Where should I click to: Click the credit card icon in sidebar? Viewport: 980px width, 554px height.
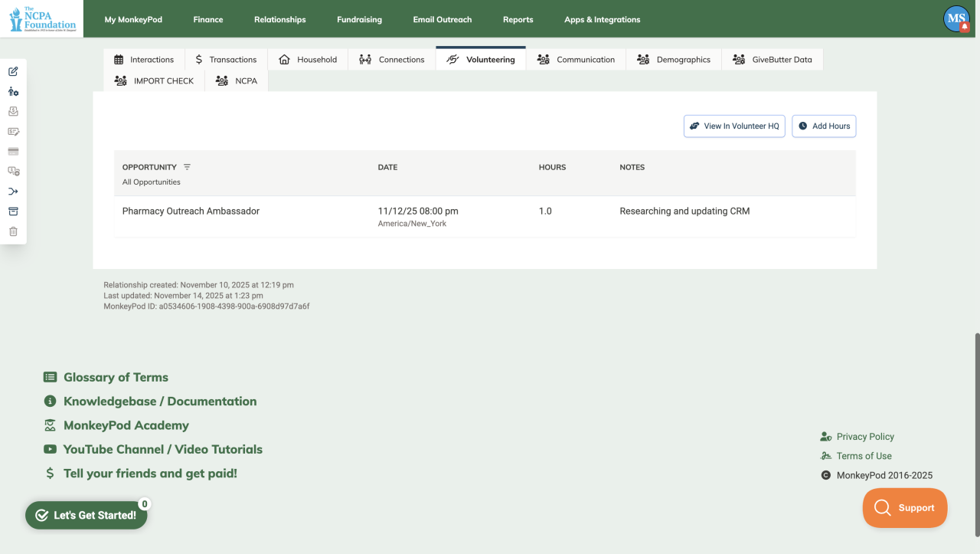click(13, 152)
